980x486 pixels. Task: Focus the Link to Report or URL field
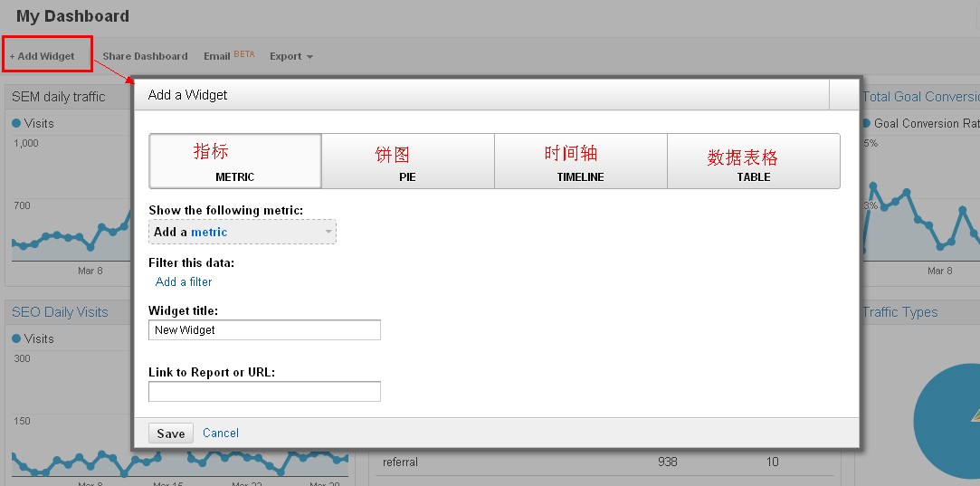[x=264, y=392]
